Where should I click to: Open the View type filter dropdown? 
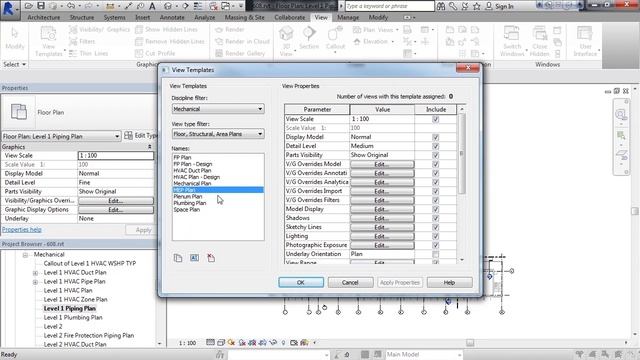pos(218,134)
